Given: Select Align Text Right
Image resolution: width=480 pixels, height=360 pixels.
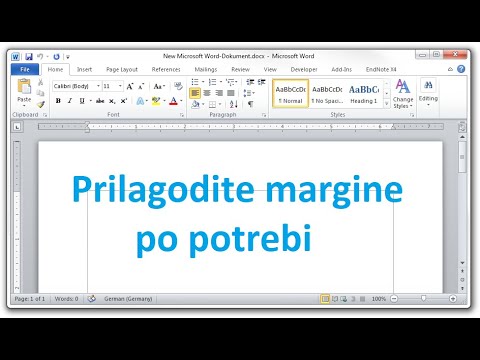Looking at the screenshot, I should click(219, 93).
